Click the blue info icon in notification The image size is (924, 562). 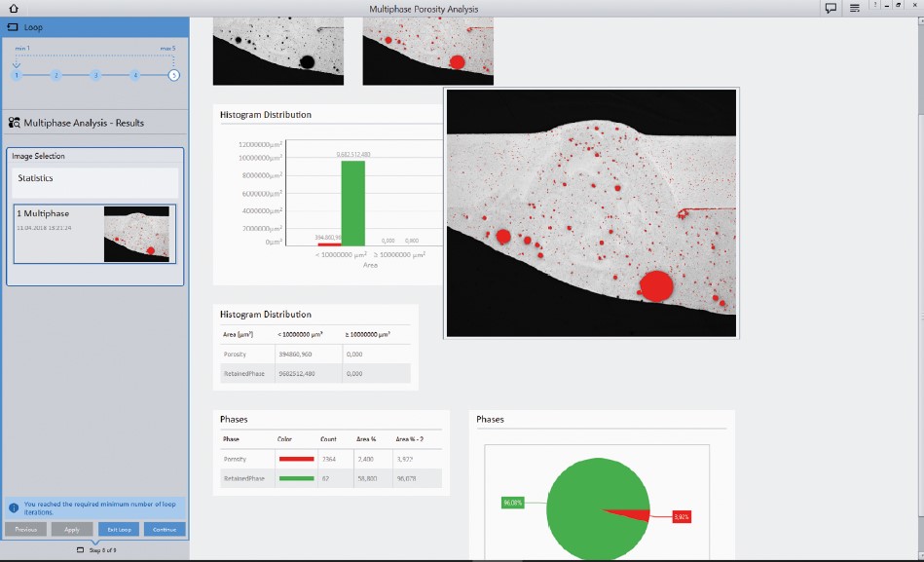(x=13, y=506)
